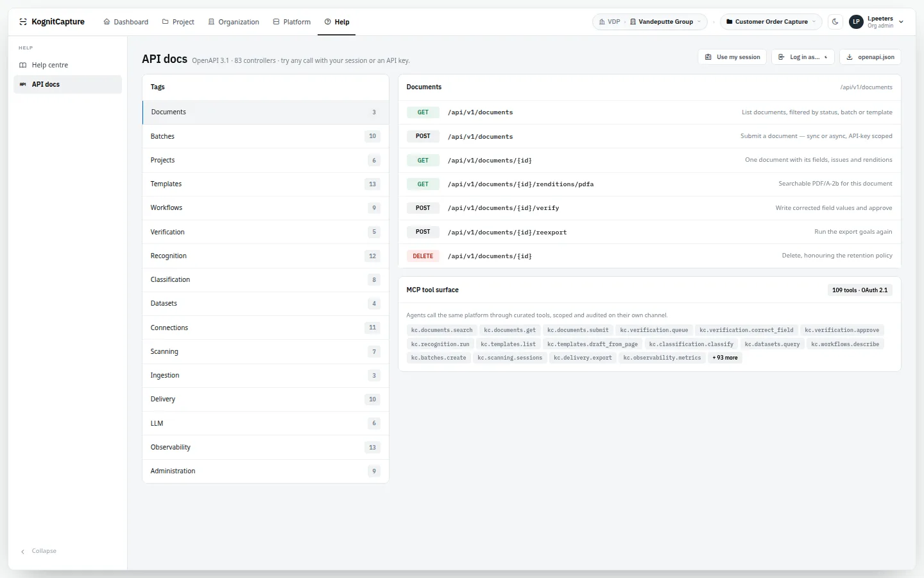
Task: Choose the Verification tag
Action: [266, 232]
